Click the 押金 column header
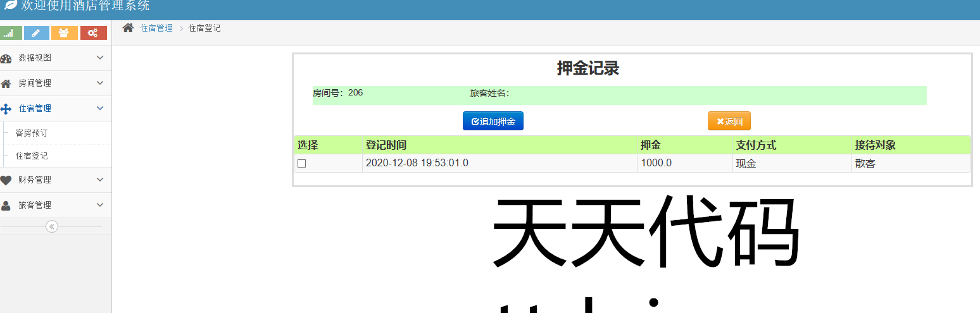This screenshot has height=313, width=980. pos(651,145)
